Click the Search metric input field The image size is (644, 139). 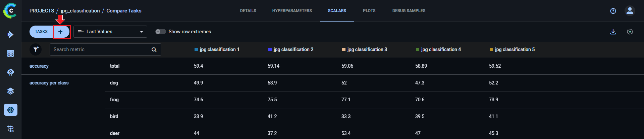pos(101,49)
